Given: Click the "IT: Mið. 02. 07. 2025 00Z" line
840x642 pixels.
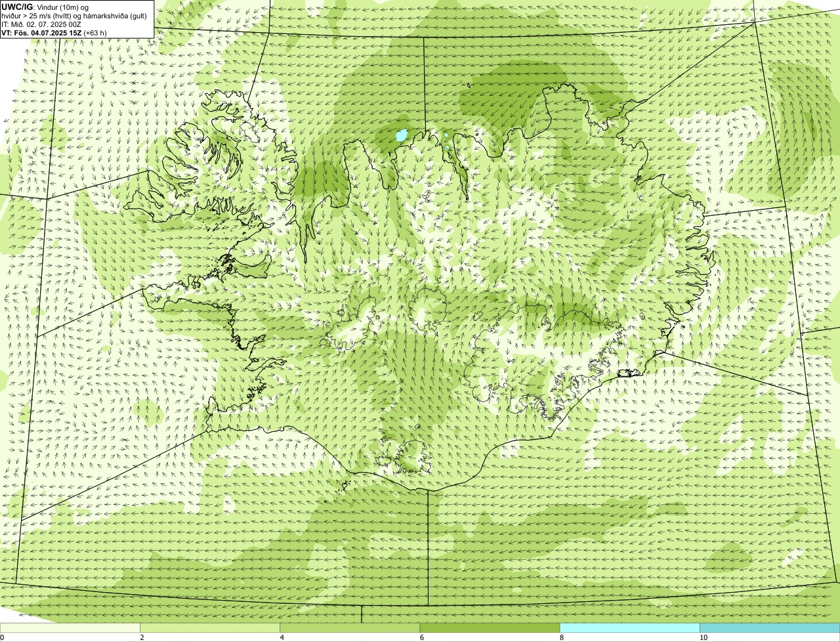Looking at the screenshot, I should (x=41, y=24).
